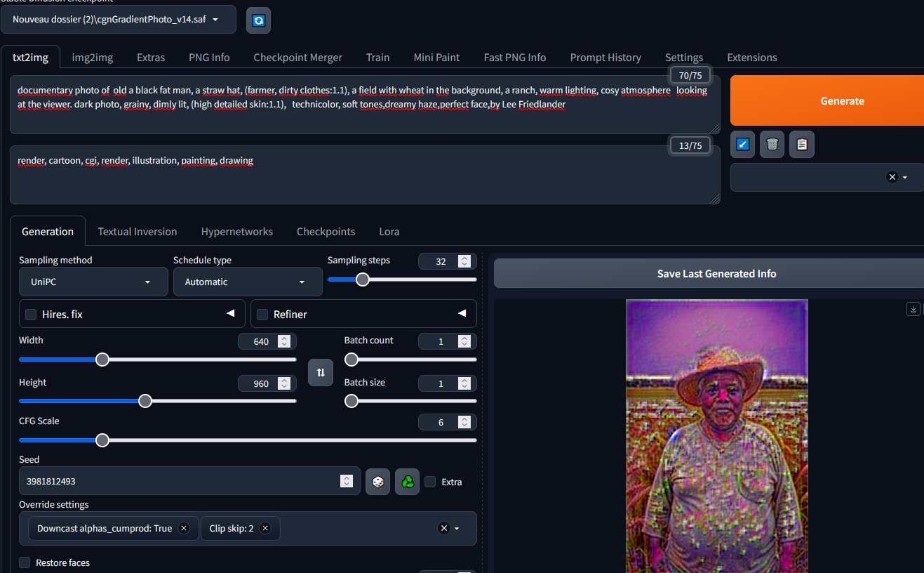924x573 pixels.
Task: Open the Stable Diffusion checkpoint dropdown
Action: pyautogui.click(x=119, y=20)
